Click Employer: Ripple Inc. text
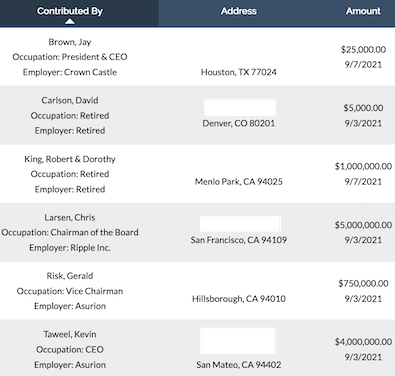 point(70,248)
